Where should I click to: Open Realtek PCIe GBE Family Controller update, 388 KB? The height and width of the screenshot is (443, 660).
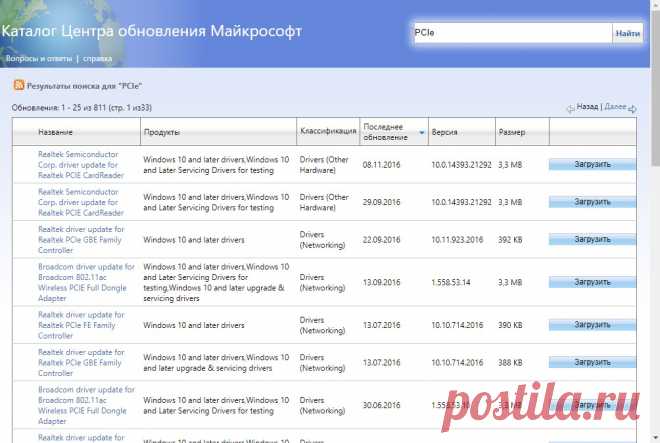click(81, 363)
